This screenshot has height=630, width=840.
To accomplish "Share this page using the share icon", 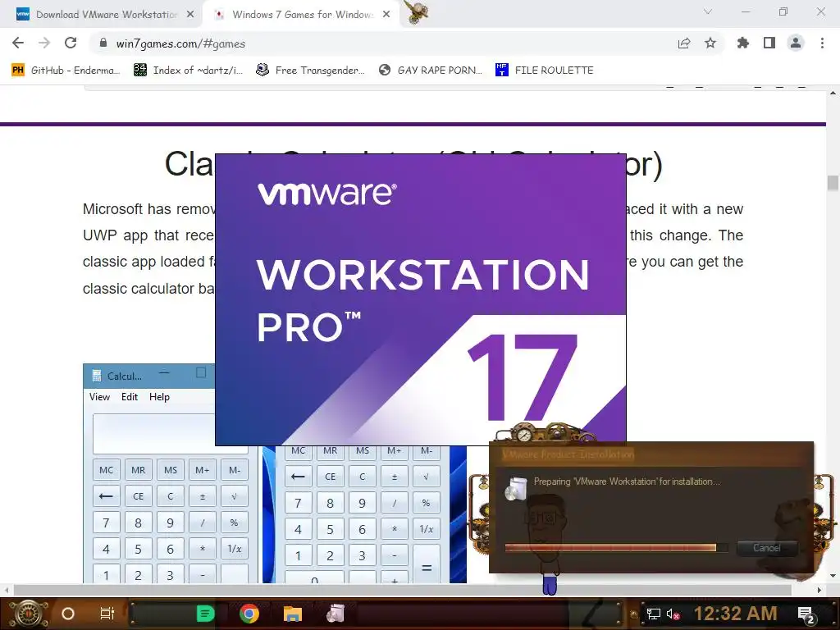I will (x=684, y=43).
